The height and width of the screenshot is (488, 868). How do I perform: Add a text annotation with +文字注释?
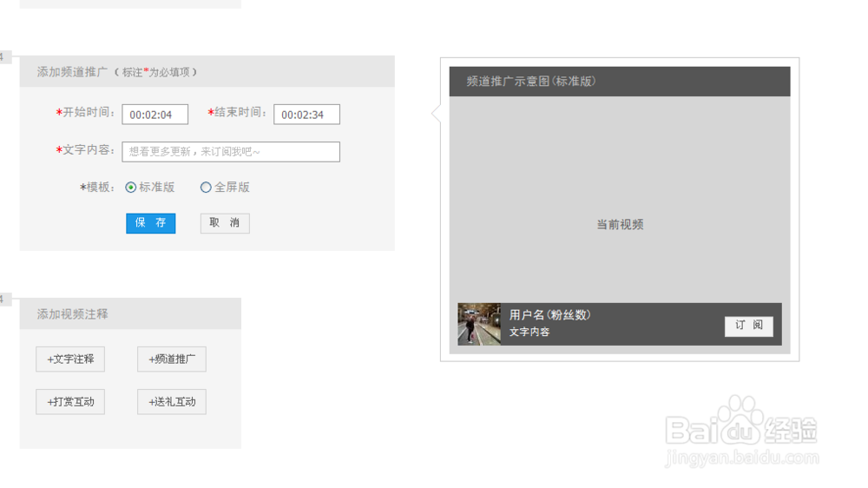[x=70, y=359]
